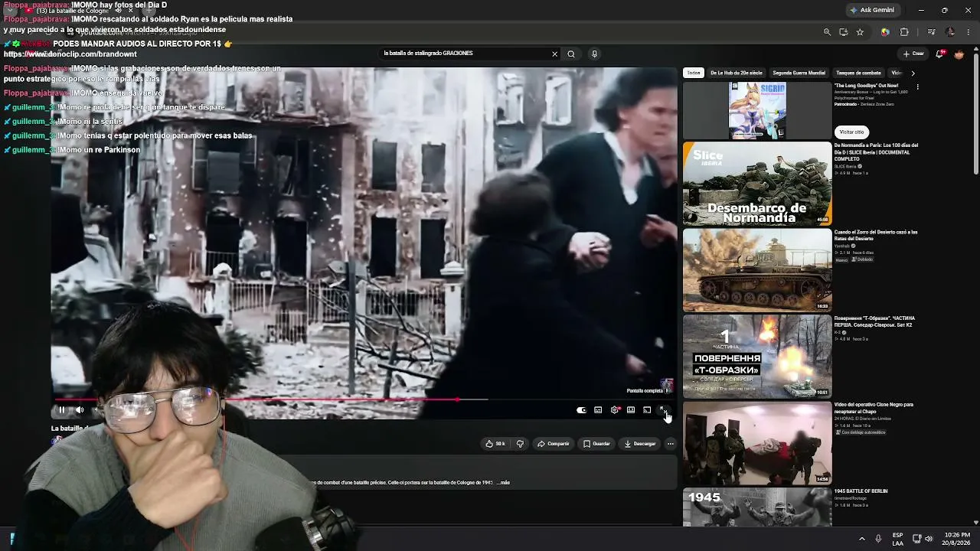Run the search with the magnifier button
Viewport: 980px width, 551px height.
(x=571, y=54)
